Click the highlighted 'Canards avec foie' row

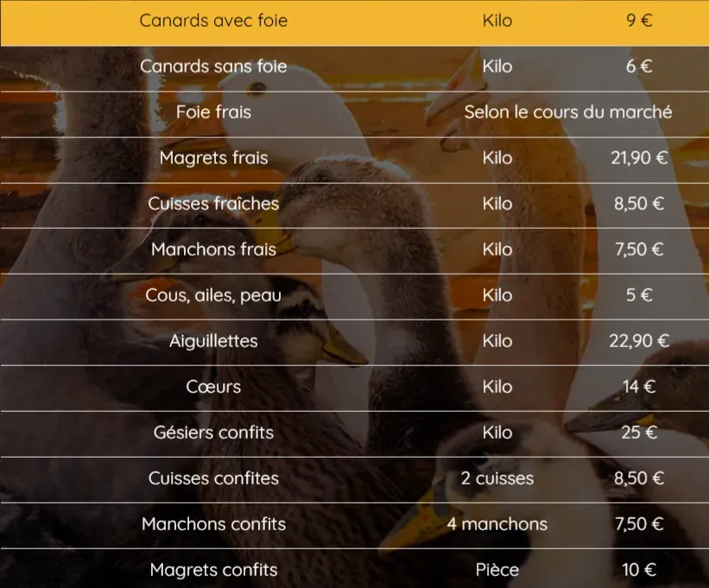point(213,21)
